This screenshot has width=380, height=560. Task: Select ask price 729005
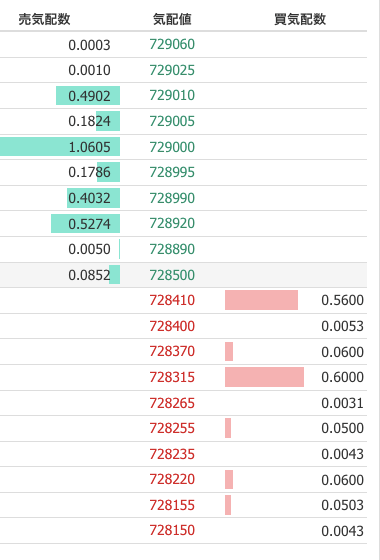(x=172, y=121)
